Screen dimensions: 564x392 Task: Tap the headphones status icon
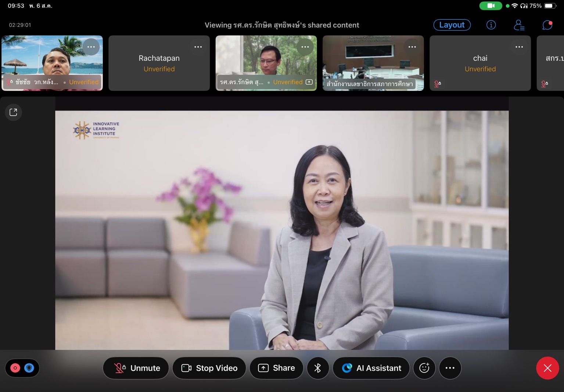[524, 6]
